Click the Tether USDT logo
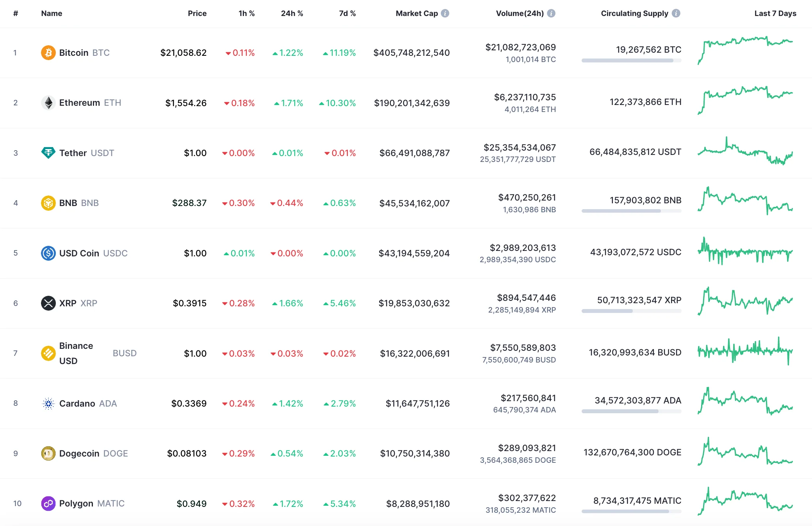812x526 pixels. (48, 153)
